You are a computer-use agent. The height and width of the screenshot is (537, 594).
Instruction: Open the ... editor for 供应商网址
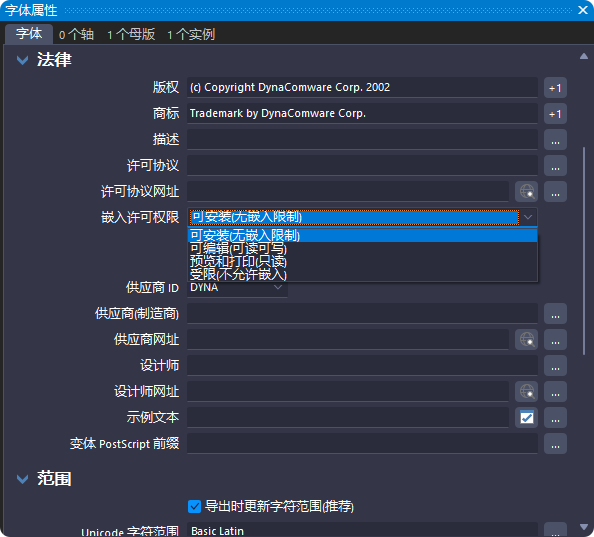coord(555,339)
